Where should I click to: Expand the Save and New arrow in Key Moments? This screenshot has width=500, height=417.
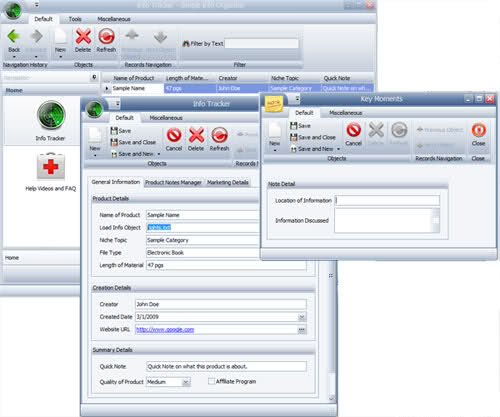(338, 149)
